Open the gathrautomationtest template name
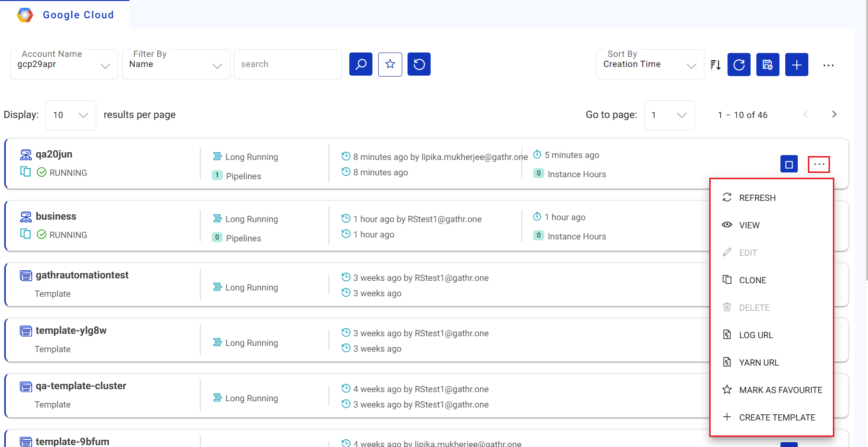 82,275
